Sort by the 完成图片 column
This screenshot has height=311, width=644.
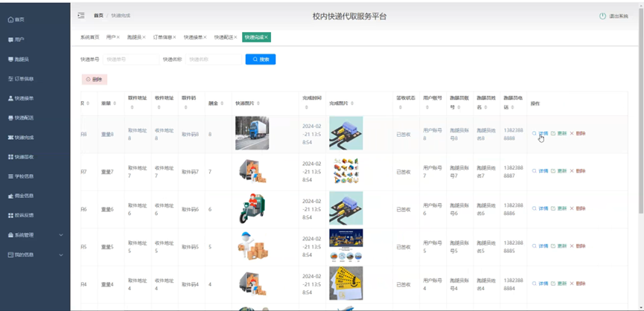(352, 104)
